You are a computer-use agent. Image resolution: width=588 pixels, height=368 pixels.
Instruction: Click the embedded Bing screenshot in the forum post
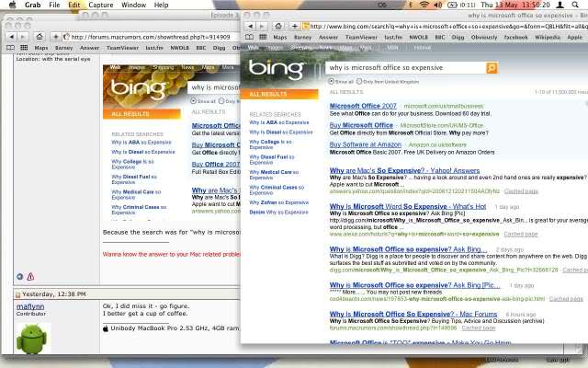pos(172,143)
